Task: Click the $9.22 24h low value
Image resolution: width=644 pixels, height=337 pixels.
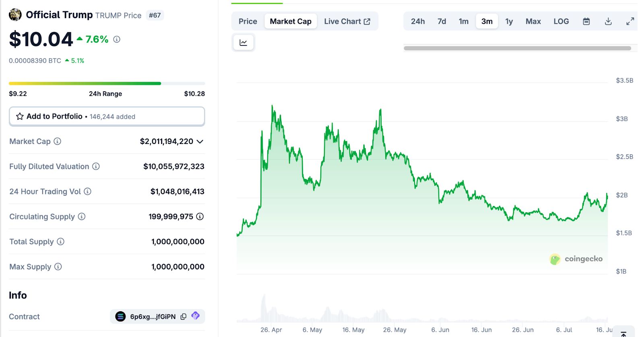Action: [x=18, y=94]
